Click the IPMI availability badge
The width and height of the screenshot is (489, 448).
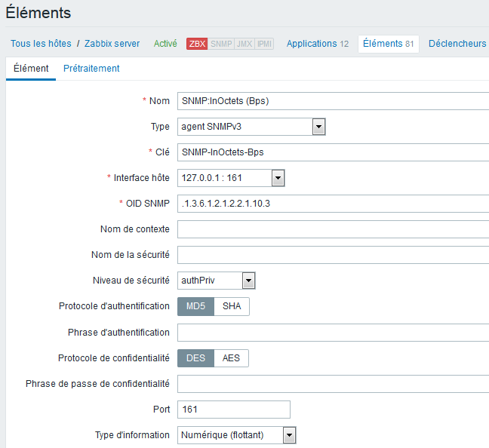coord(264,44)
